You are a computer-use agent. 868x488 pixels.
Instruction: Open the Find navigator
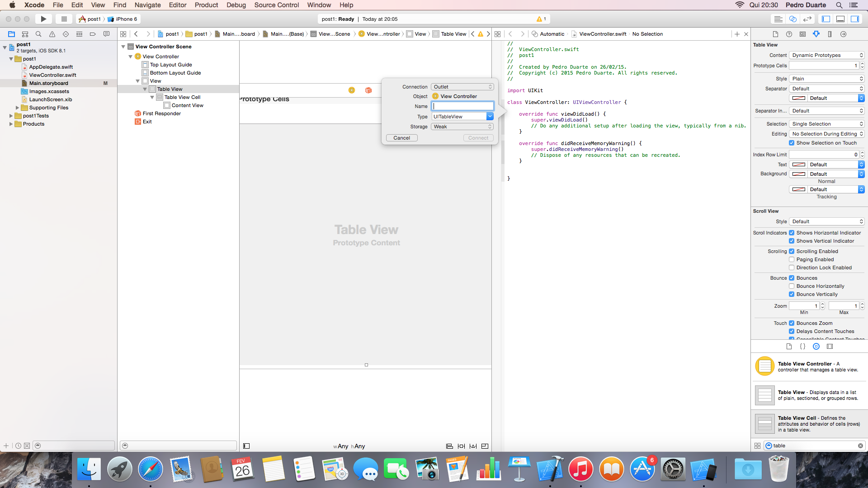point(38,34)
